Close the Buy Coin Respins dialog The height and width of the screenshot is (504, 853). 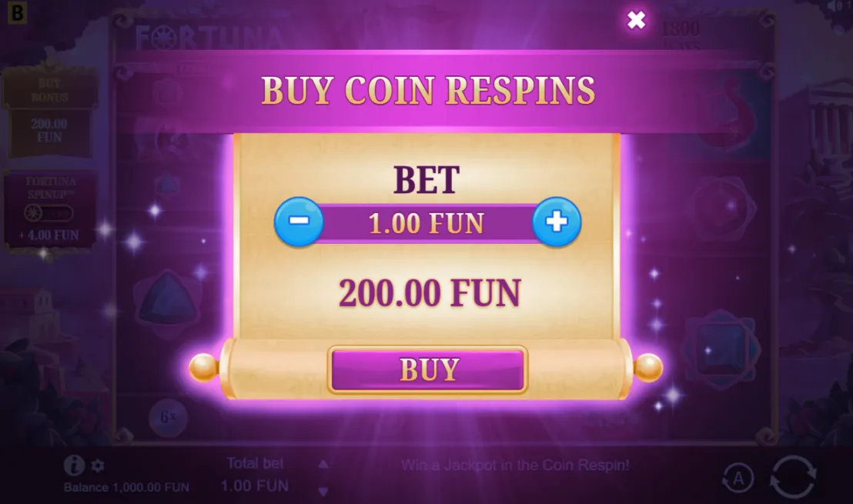tap(636, 20)
